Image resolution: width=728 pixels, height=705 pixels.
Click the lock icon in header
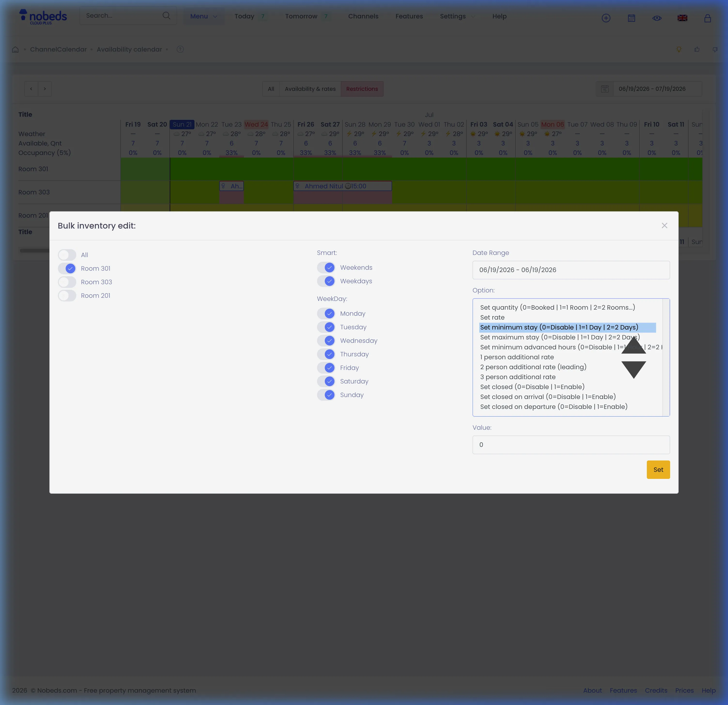coord(708,18)
